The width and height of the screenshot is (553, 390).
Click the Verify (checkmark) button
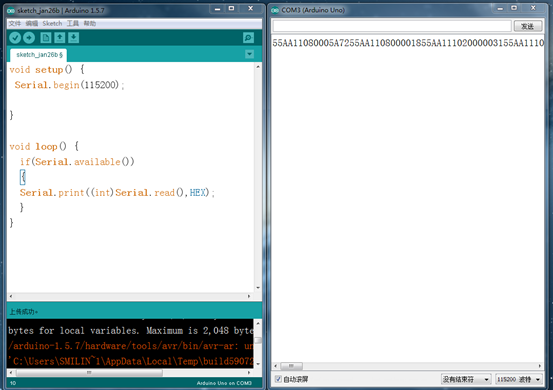15,37
